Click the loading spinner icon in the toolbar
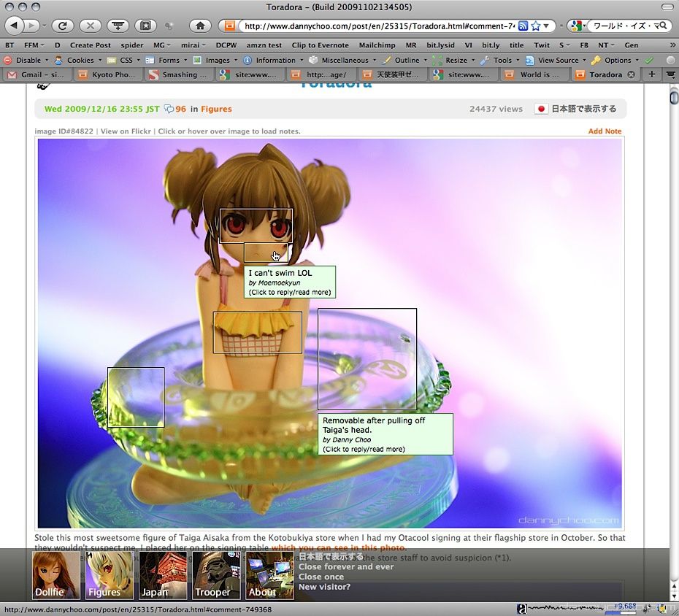Screen dimensions: 679x616 click(169, 26)
